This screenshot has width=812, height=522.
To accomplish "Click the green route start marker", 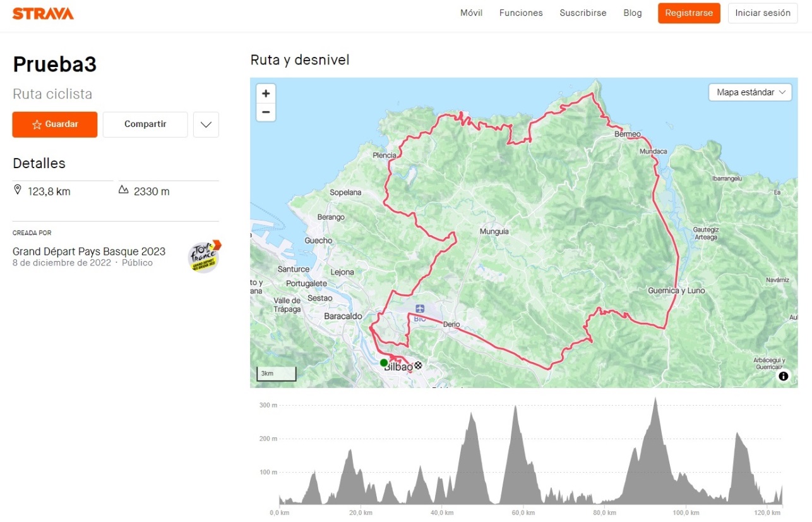I will 384,363.
